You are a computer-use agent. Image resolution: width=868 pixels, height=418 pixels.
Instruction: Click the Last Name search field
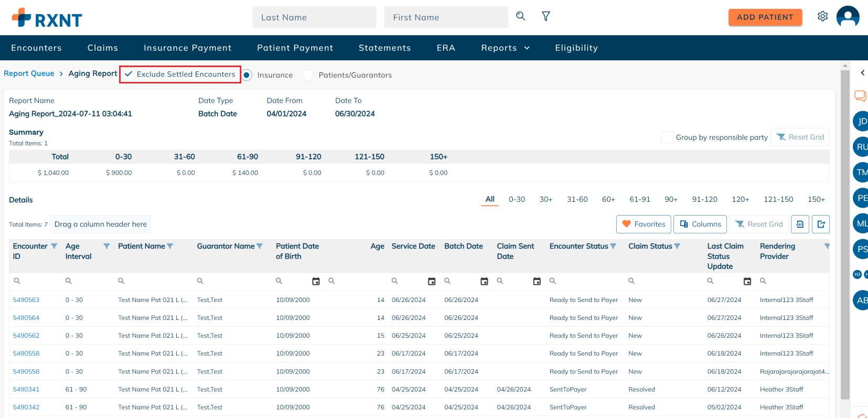click(314, 17)
